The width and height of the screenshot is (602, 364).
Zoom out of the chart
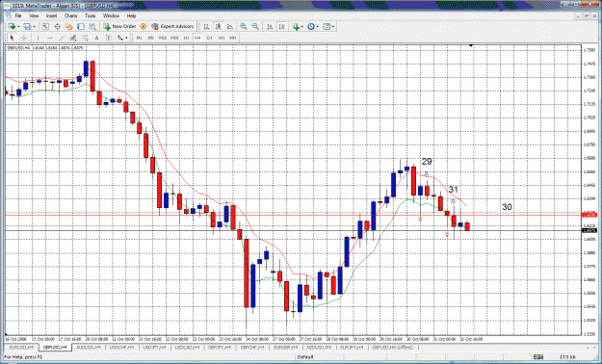[x=255, y=27]
